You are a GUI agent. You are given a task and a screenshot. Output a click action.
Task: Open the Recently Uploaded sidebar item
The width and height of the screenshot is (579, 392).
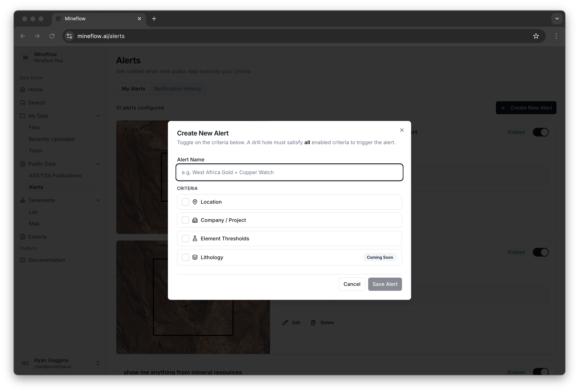(51, 139)
